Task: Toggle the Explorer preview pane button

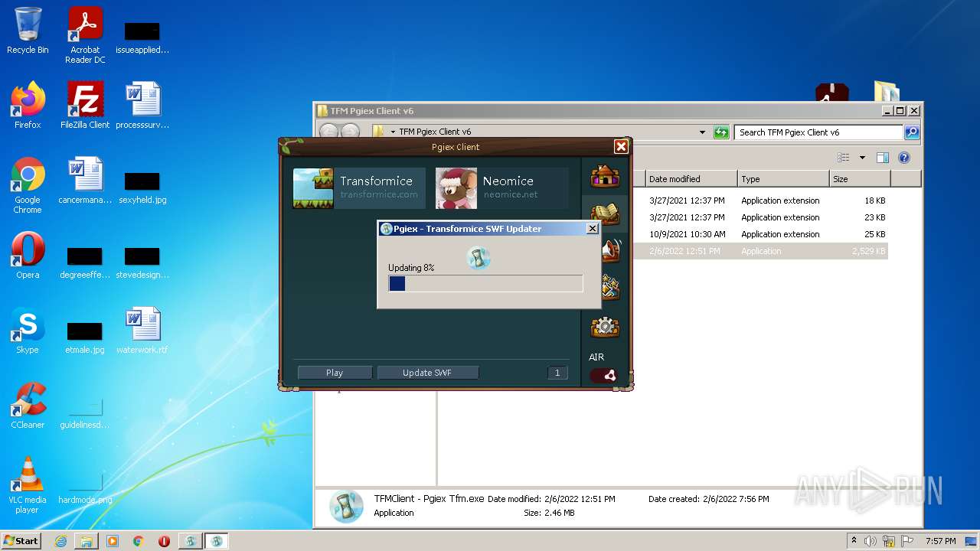Action: click(x=883, y=158)
